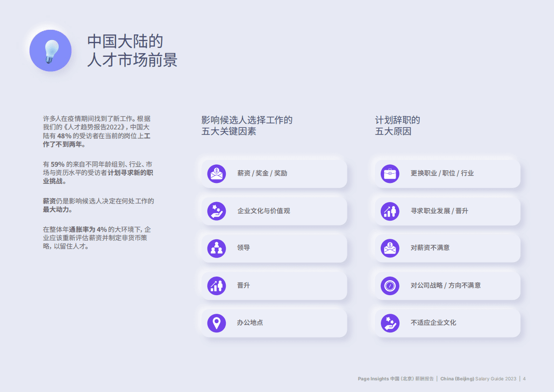Image resolution: width=554 pixels, height=392 pixels.
Task: Select the 领导 card
Action: tap(275, 248)
